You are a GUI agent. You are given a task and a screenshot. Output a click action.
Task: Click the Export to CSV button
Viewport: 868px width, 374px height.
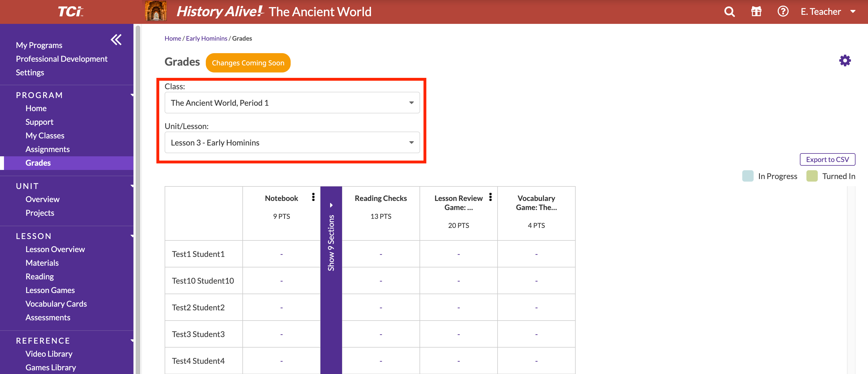(x=827, y=159)
